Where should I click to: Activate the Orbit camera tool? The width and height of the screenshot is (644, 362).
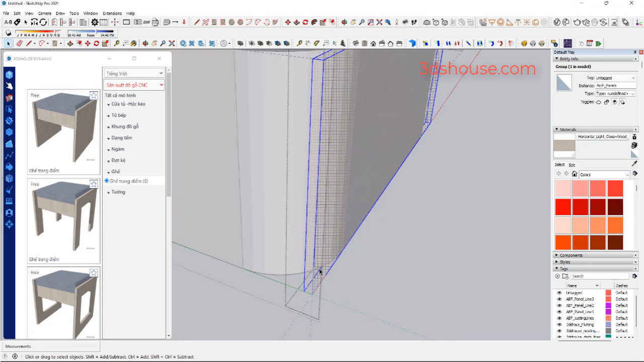[145, 44]
